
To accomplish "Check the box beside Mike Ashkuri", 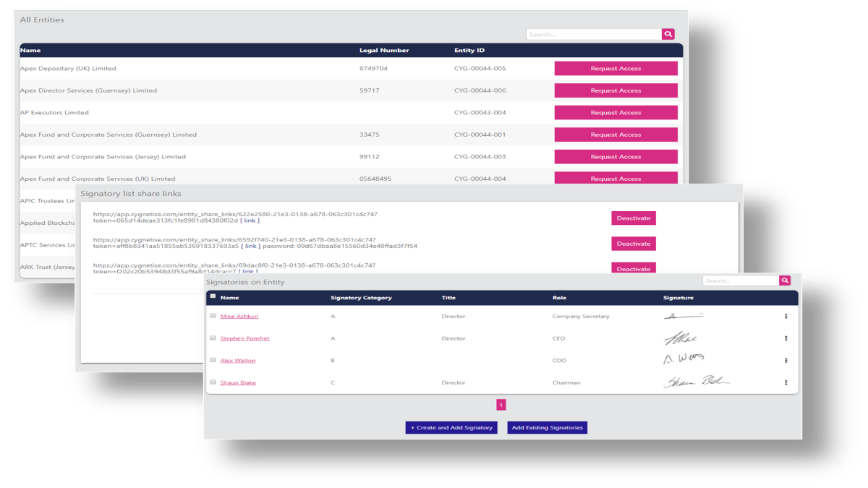I will pos(213,316).
